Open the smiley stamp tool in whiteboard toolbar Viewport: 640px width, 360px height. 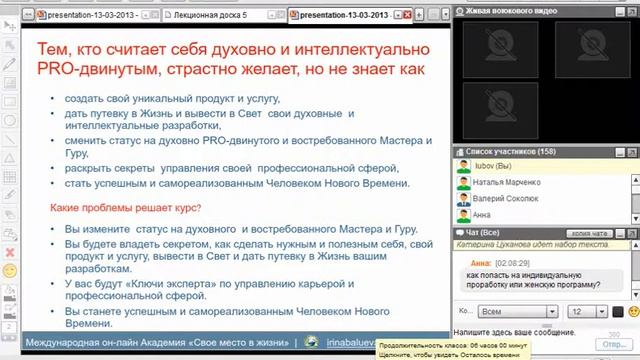point(10,271)
